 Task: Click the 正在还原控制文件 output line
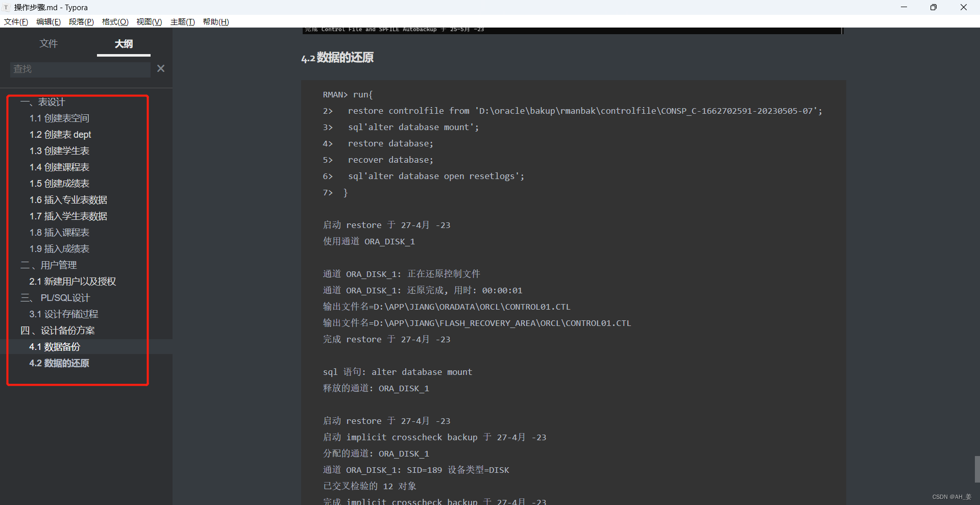(x=401, y=274)
